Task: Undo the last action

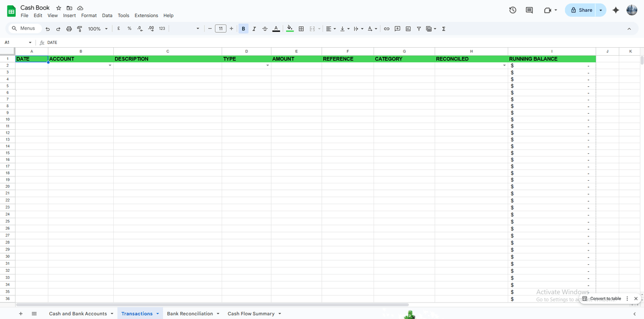Action: coord(48,29)
